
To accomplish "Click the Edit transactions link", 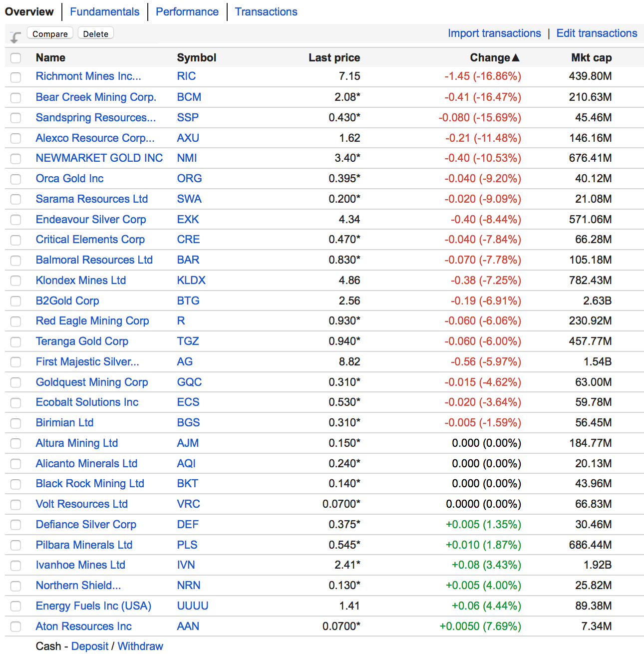I will click(x=597, y=33).
